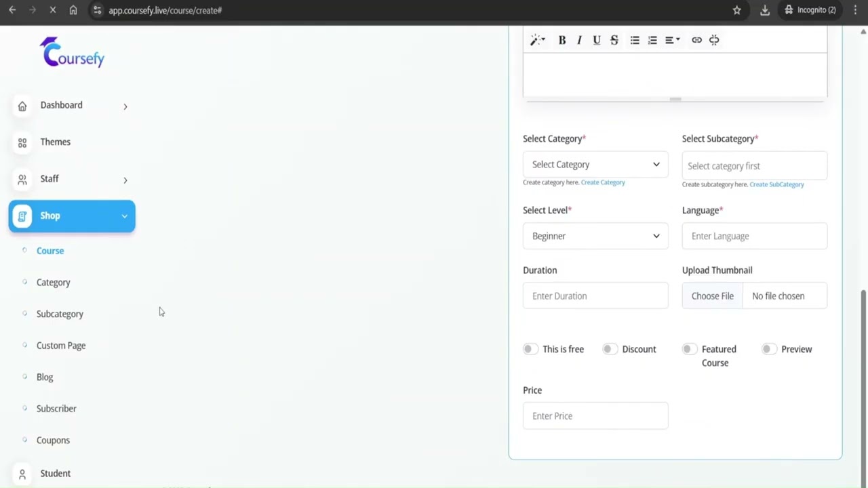This screenshot has width=868, height=488.
Task: Click the Shop sidebar icon
Action: coord(22,216)
